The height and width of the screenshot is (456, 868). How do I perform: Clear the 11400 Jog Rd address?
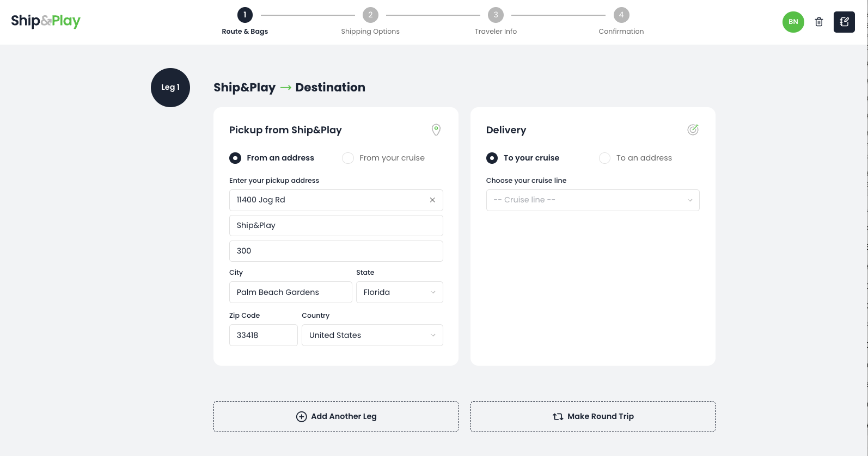pyautogui.click(x=432, y=200)
